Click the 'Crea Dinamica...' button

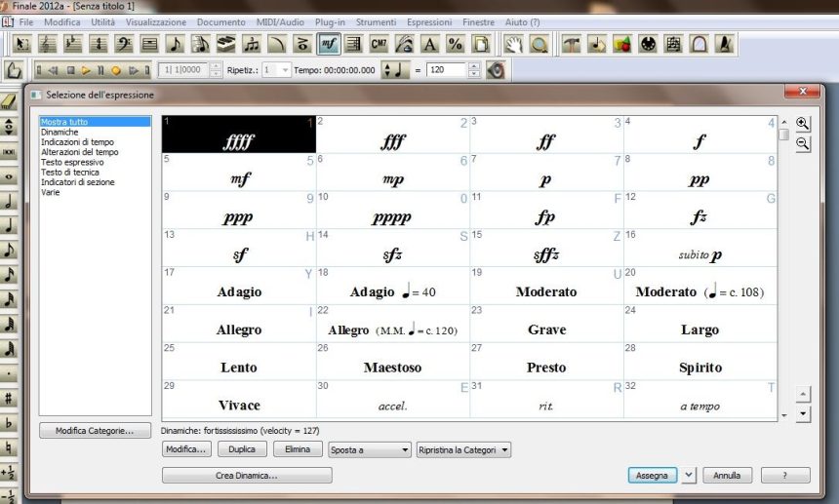click(x=247, y=476)
